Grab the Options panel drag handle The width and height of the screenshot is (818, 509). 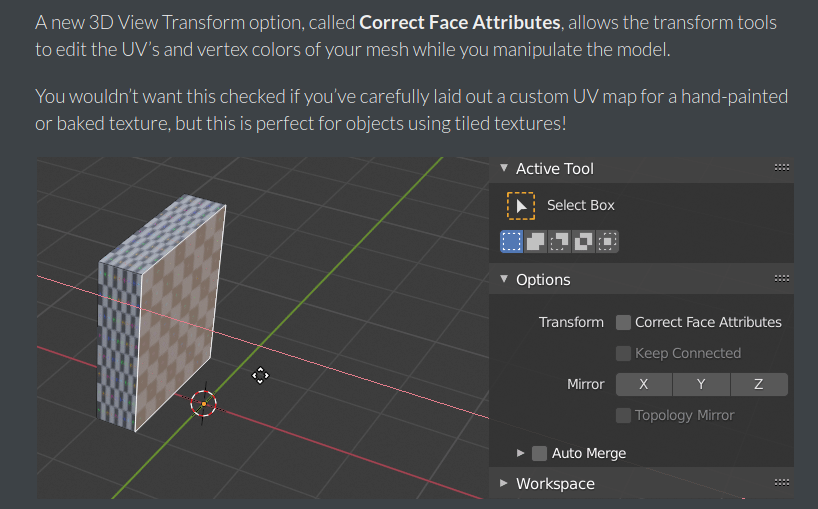[x=781, y=278]
